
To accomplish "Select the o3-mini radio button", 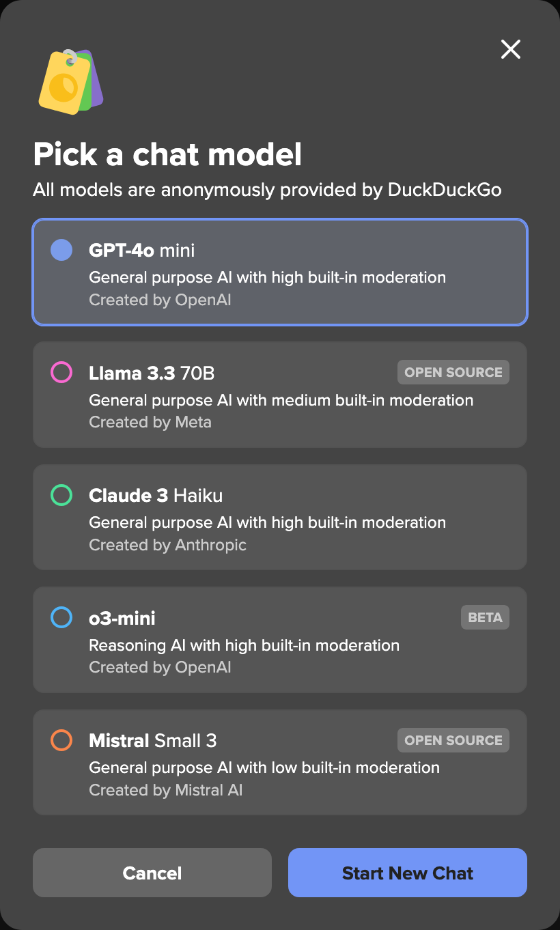I will 61,617.
